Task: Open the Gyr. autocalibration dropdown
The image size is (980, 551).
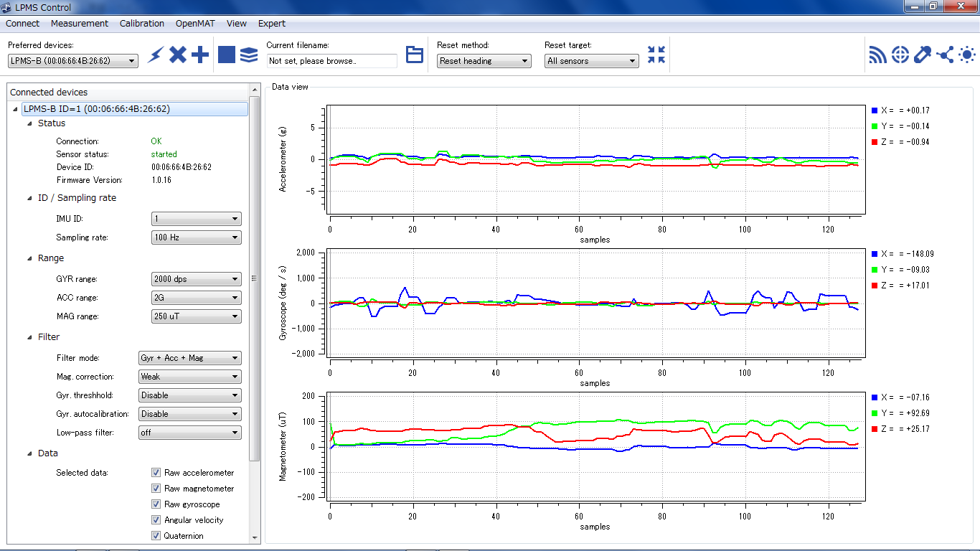Action: (x=190, y=414)
